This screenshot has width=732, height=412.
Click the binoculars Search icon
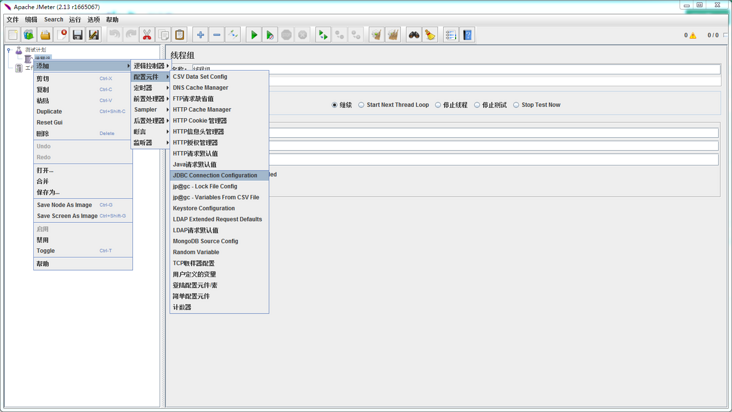click(x=413, y=35)
